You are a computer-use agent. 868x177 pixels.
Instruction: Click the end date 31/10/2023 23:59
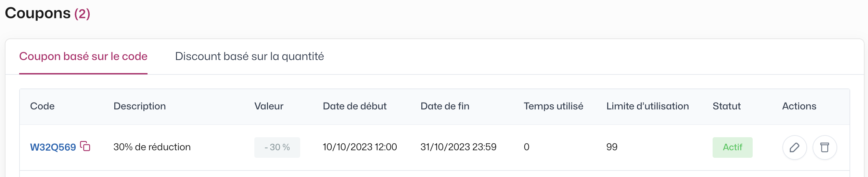click(x=458, y=147)
